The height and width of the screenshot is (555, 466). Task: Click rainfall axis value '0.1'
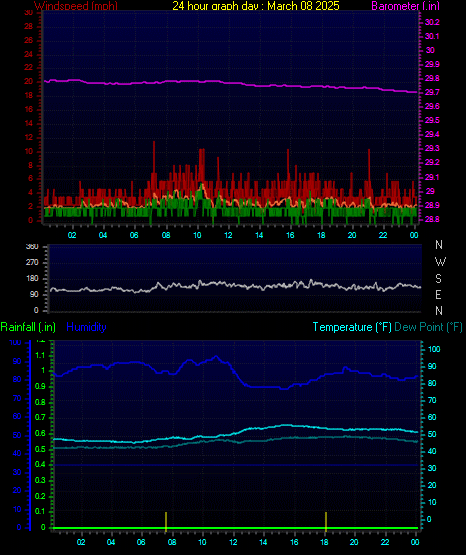(40, 512)
